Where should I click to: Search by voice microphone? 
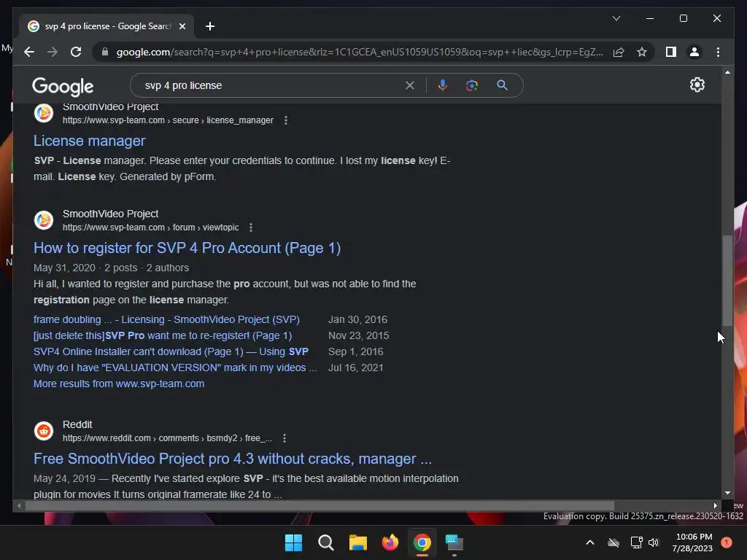(x=443, y=85)
